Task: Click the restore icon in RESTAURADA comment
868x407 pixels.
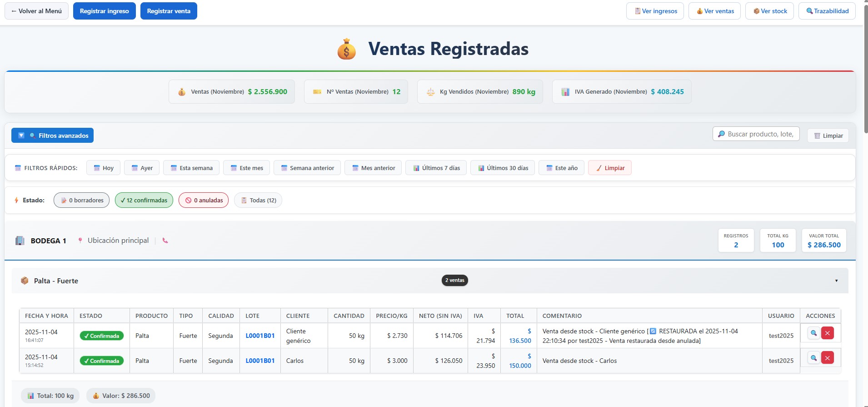Action: [x=653, y=331]
